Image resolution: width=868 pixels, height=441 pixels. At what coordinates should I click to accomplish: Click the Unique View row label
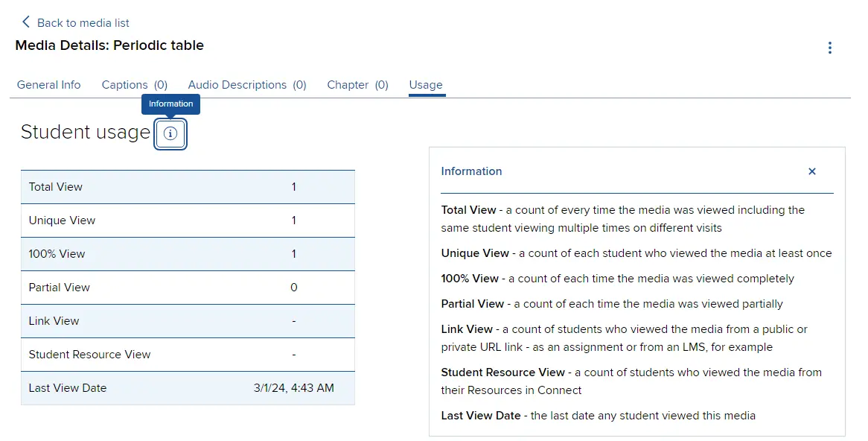(62, 220)
